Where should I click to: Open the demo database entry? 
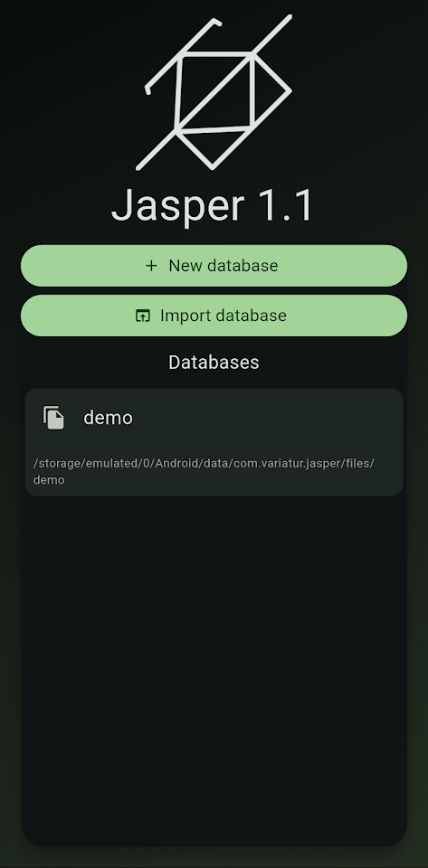click(214, 442)
